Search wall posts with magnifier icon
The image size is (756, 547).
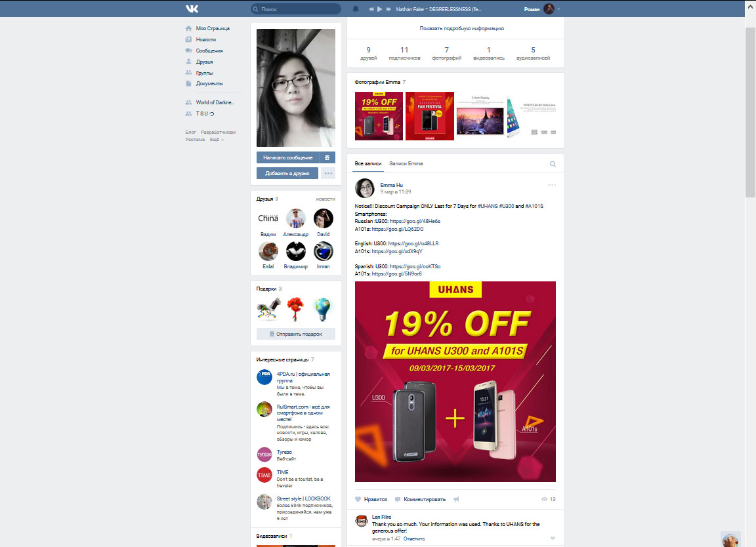[553, 164]
